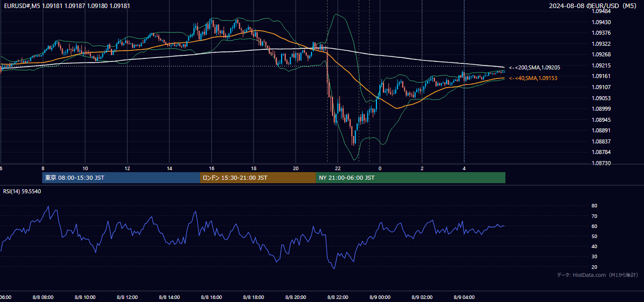
Task: Click the 8/8 18:00 date label
Action: 253,297
